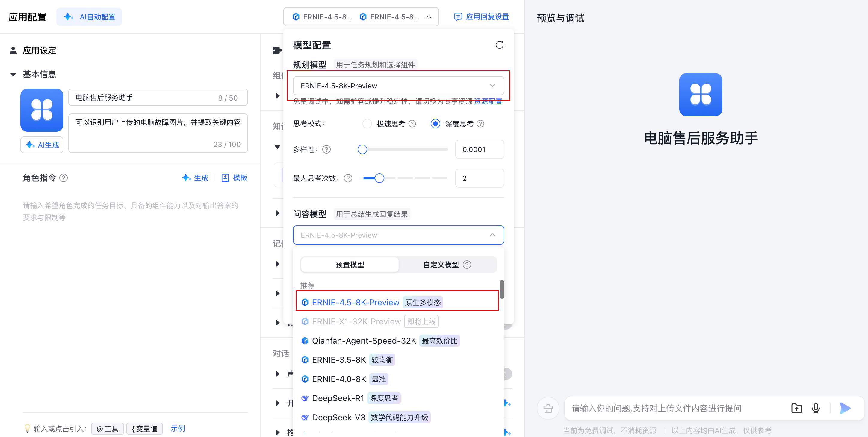Click the app description text area
This screenshot has width=868, height=437.
point(158,133)
